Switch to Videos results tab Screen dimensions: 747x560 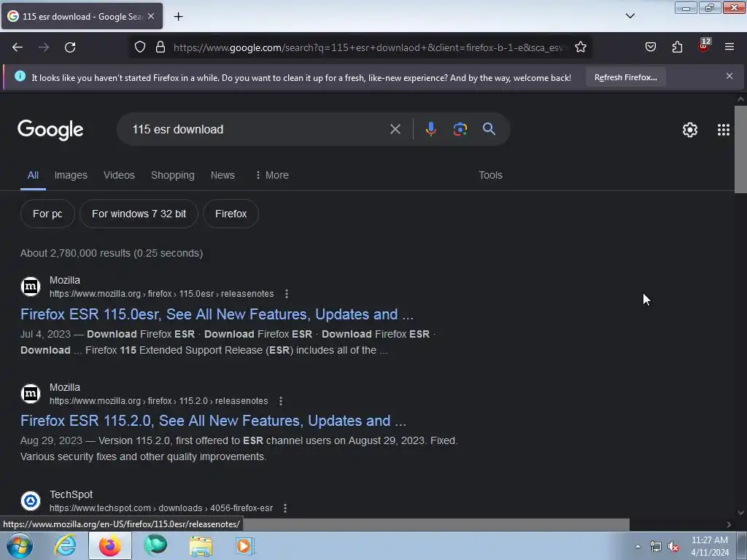tap(119, 175)
